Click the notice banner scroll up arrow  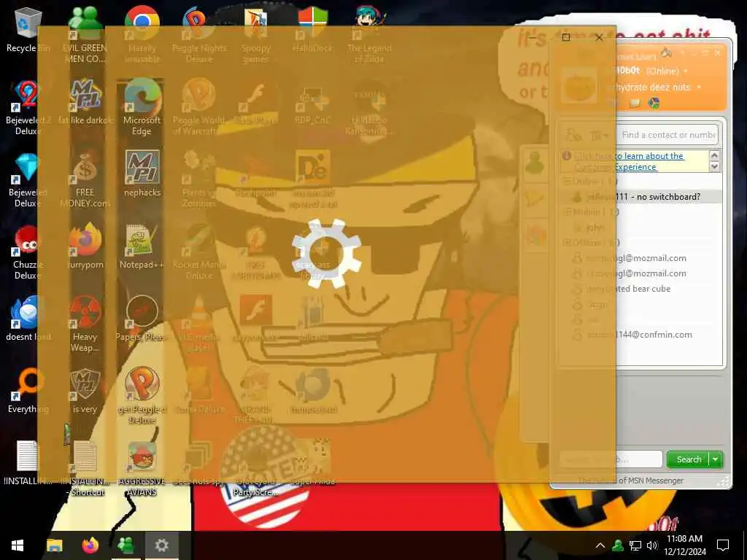pyautogui.click(x=714, y=155)
